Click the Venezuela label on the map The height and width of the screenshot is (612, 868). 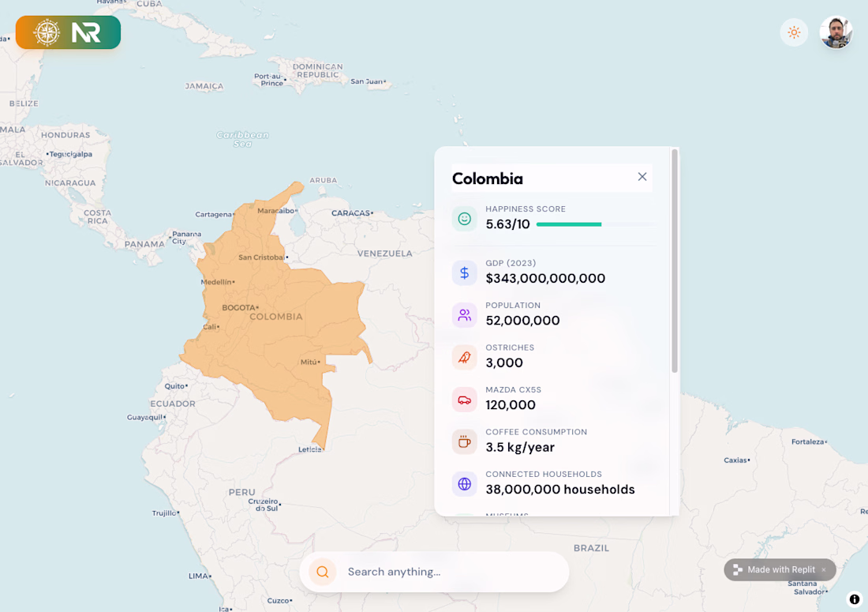pyautogui.click(x=385, y=253)
